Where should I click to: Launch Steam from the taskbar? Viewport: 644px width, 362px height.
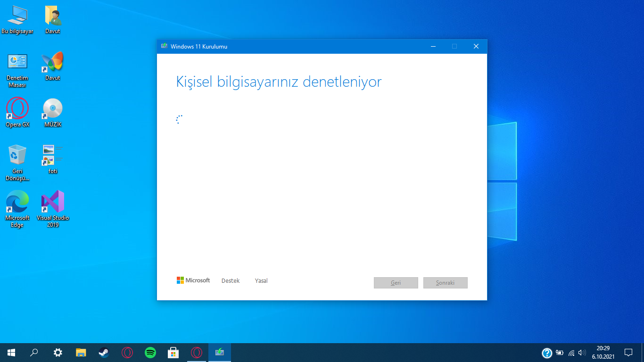click(104, 353)
